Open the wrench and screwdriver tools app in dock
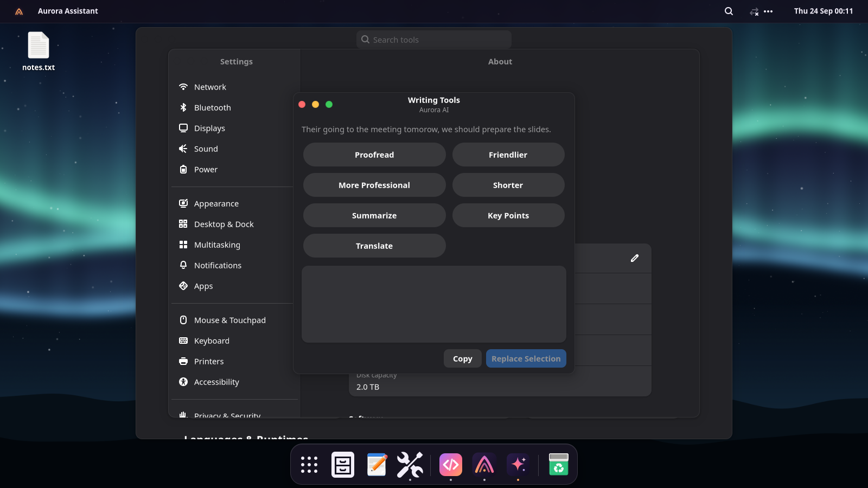This screenshot has width=868, height=488. click(410, 465)
